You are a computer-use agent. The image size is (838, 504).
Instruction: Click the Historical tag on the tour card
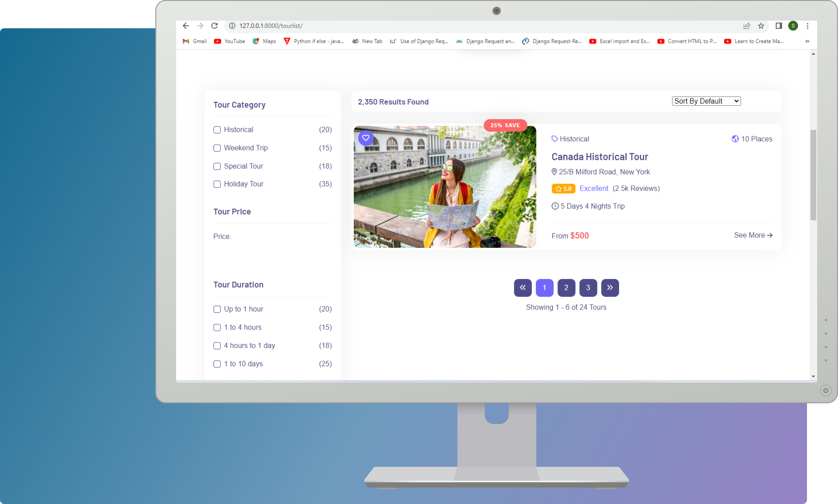[570, 139]
